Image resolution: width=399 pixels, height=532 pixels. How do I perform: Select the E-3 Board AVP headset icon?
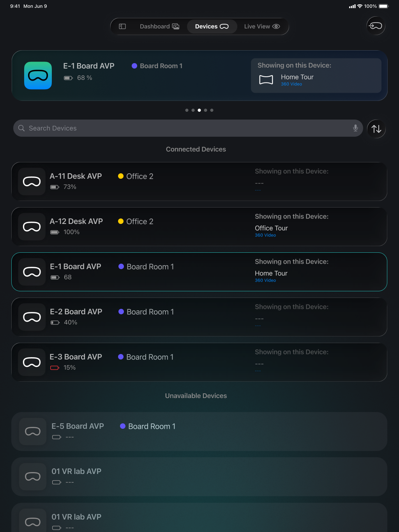click(32, 362)
